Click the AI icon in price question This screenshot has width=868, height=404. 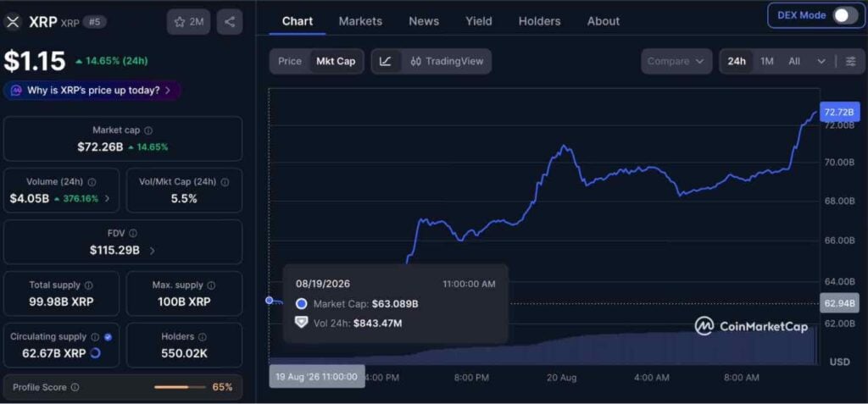pos(16,91)
